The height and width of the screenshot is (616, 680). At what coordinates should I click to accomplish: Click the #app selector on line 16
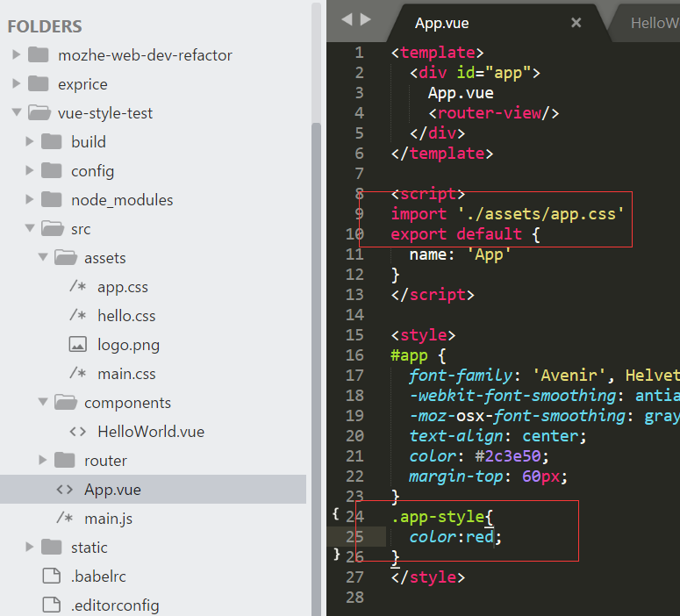409,355
